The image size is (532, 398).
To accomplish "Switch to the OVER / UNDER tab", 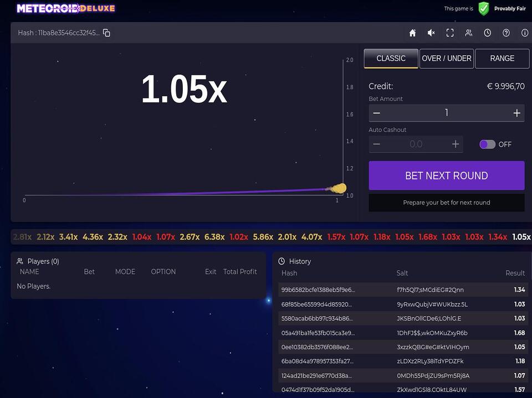I will click(446, 59).
